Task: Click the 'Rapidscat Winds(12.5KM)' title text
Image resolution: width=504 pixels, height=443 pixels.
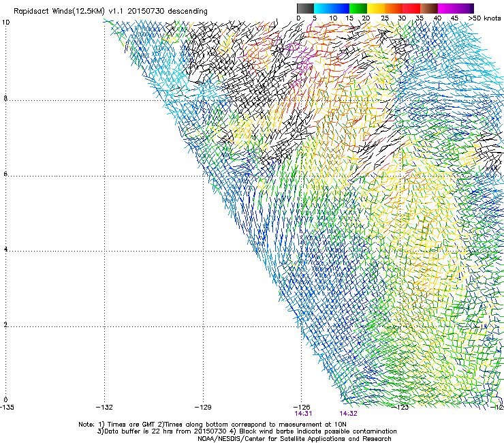Action: point(59,12)
